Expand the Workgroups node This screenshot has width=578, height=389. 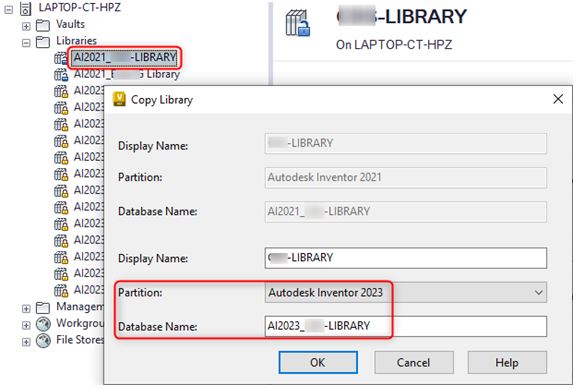coord(26,325)
